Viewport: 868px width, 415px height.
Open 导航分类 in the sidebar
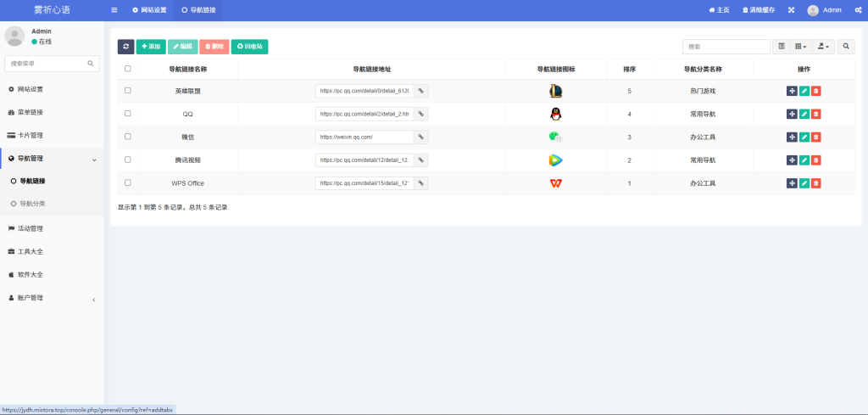tap(33, 204)
